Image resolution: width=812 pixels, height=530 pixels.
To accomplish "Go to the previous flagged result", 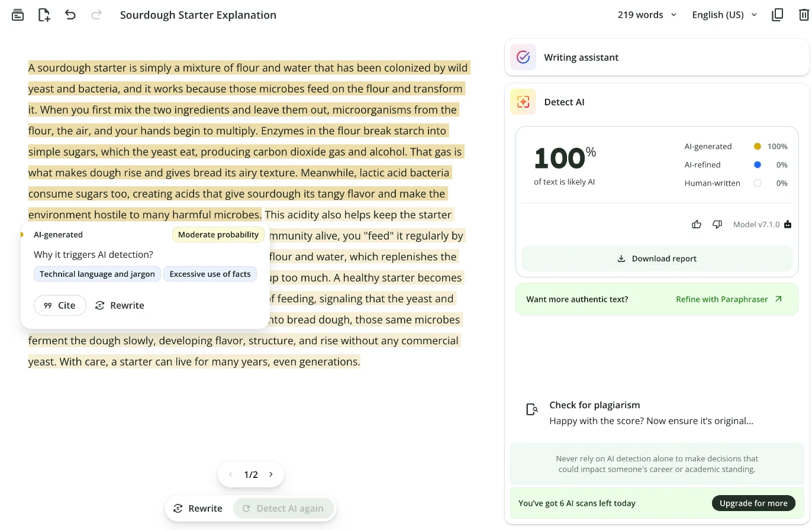I will [x=231, y=474].
